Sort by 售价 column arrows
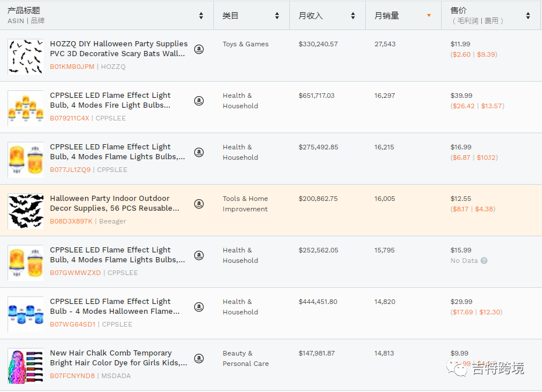 coord(528,16)
